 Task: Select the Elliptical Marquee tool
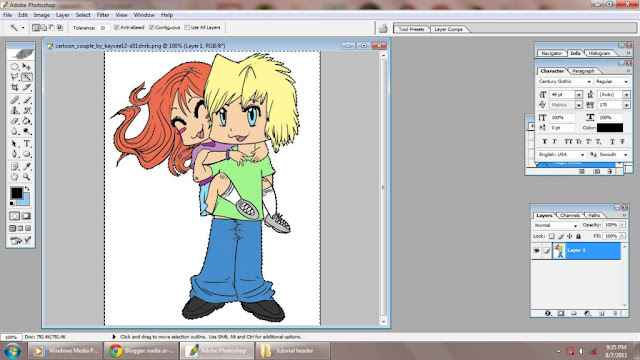15,66
